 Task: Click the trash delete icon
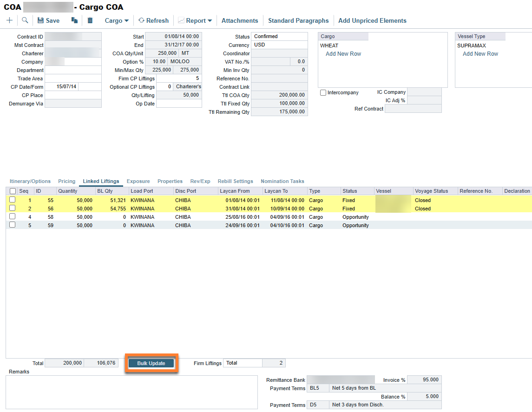coord(90,20)
